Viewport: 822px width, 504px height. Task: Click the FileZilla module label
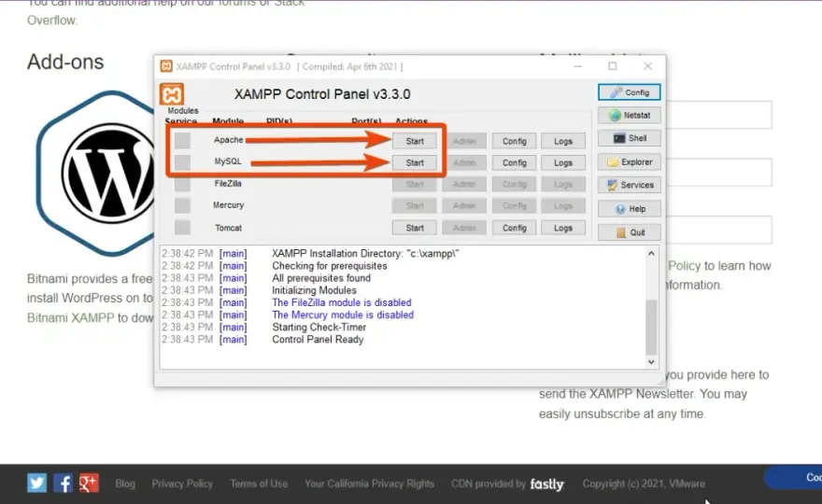click(228, 183)
